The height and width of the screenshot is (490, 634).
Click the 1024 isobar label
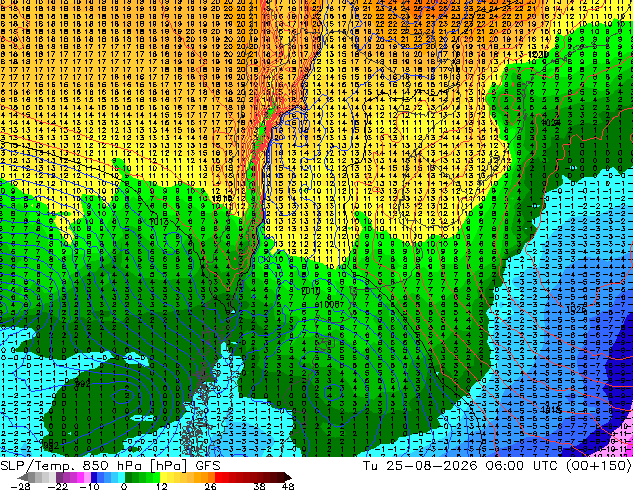click(551, 122)
